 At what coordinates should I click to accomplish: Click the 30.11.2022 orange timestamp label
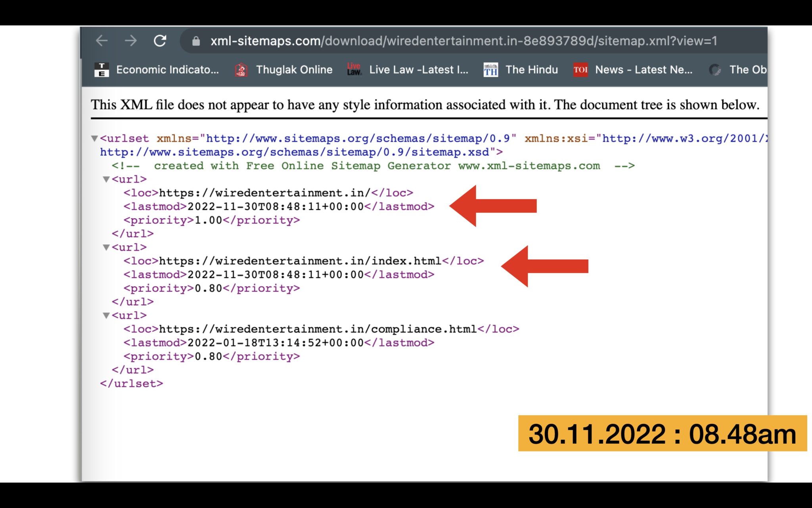coord(662,433)
